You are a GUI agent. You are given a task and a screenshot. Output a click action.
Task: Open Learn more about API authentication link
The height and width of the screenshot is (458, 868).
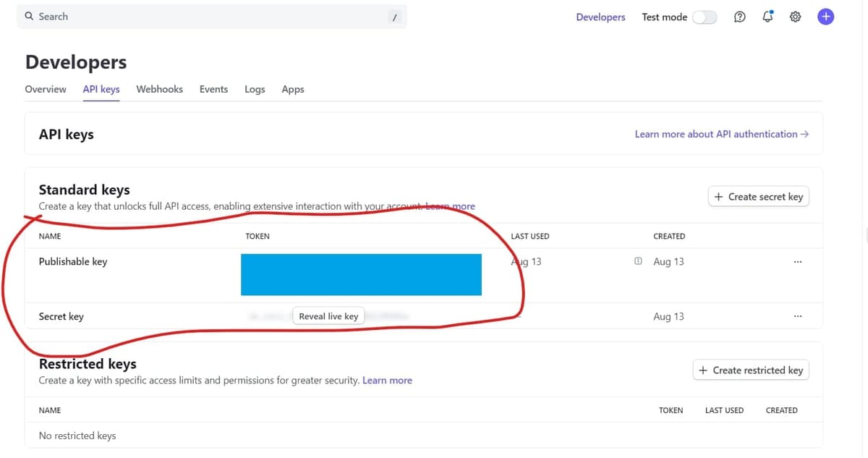(x=721, y=134)
